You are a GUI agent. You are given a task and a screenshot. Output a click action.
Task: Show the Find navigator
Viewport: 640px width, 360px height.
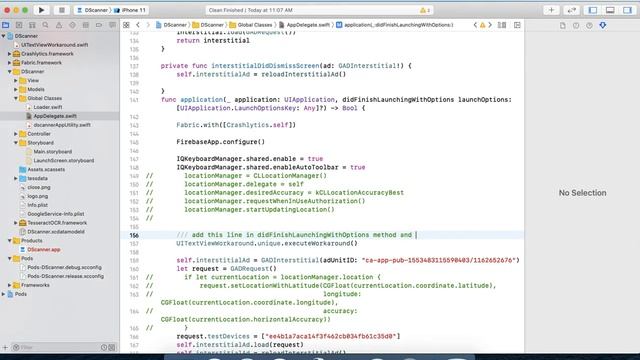[x=45, y=25]
